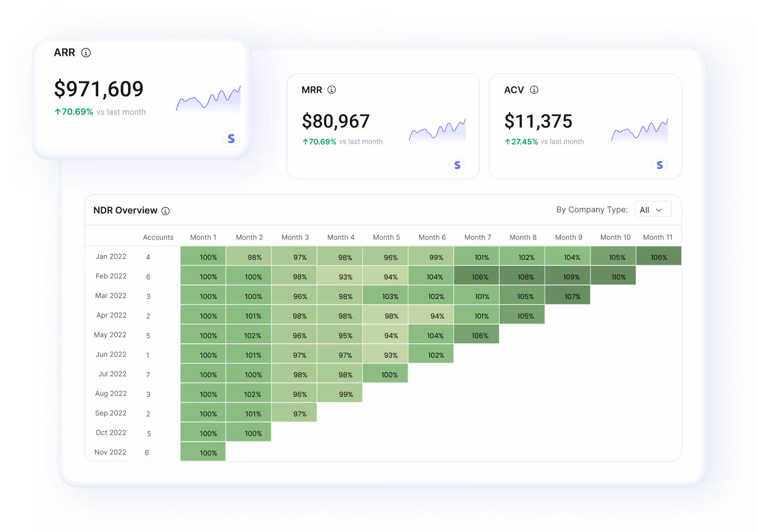Click the Month 11 column header

(x=658, y=237)
